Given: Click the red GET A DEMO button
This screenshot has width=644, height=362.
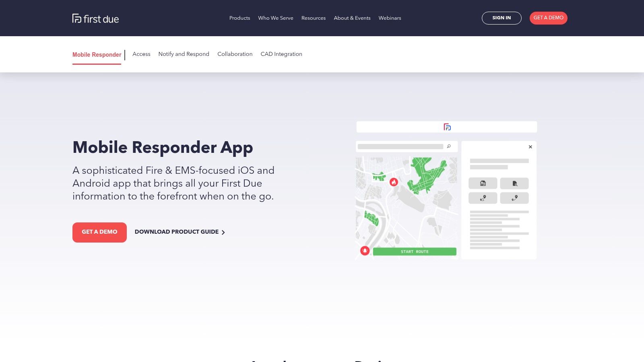Looking at the screenshot, I should pos(99,232).
